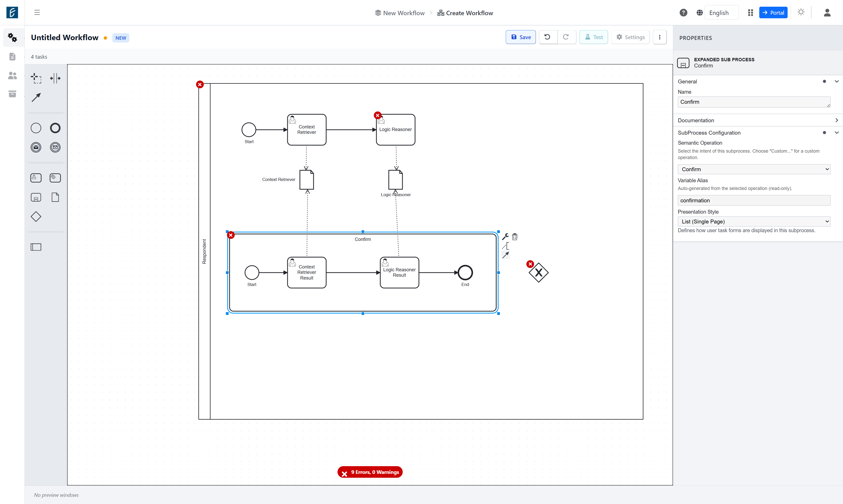Pick the message start event from the palette

tap(36, 147)
